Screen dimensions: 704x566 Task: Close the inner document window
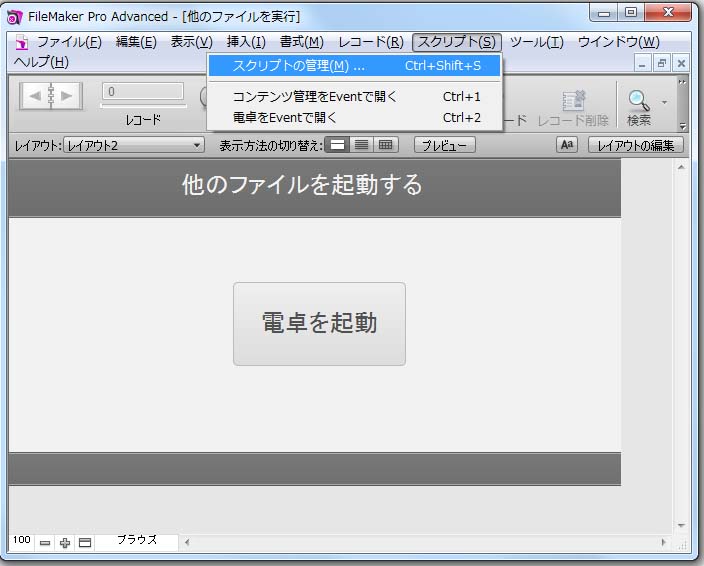[681, 64]
